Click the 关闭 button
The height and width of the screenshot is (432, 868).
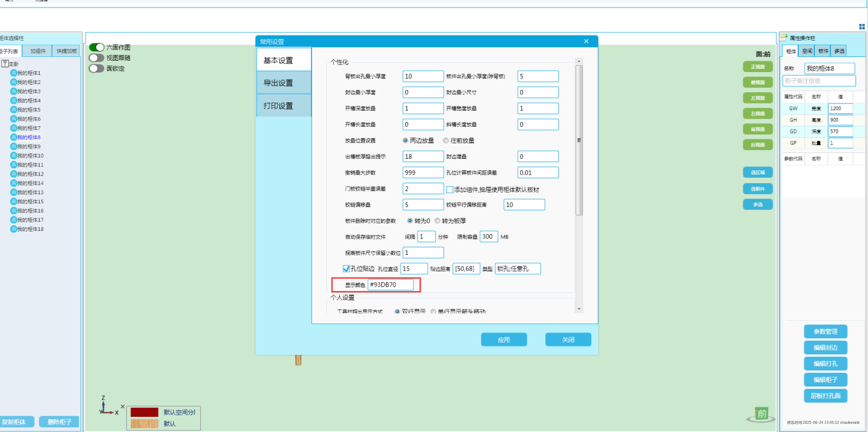tap(568, 340)
